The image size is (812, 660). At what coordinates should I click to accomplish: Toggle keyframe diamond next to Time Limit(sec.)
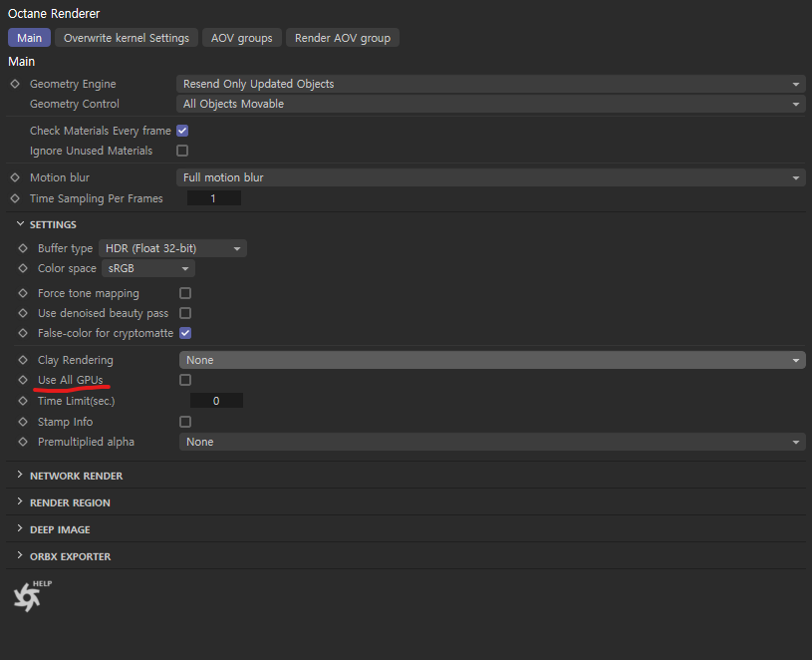tap(23, 401)
